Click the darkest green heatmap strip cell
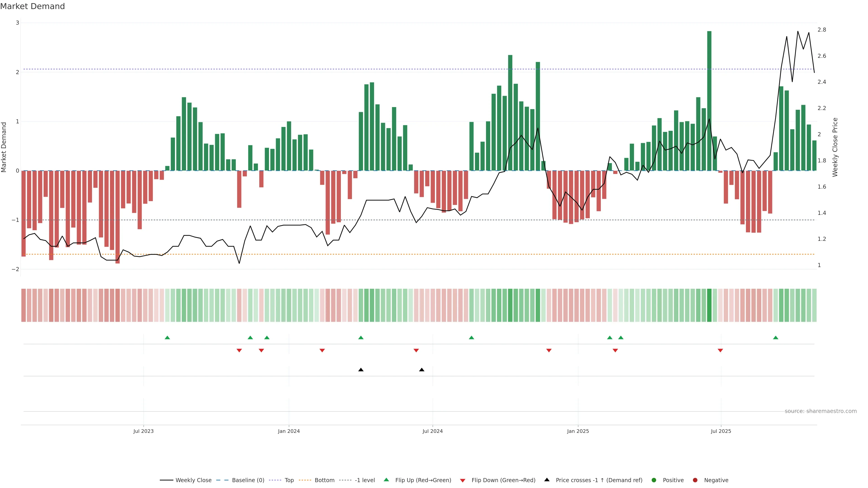The height and width of the screenshot is (488, 868). tap(709, 305)
